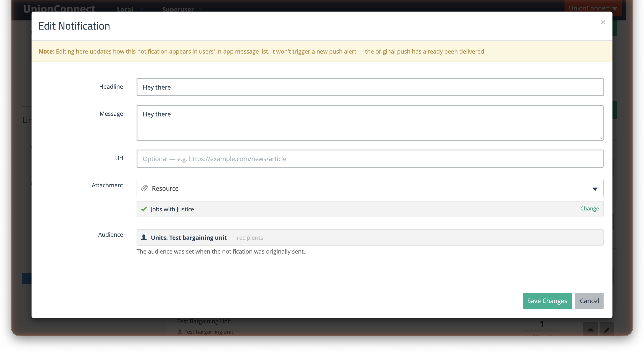Click the Test Bargaining Unit row text behind dialog
This screenshot has height=352, width=644.
pyautogui.click(x=204, y=321)
